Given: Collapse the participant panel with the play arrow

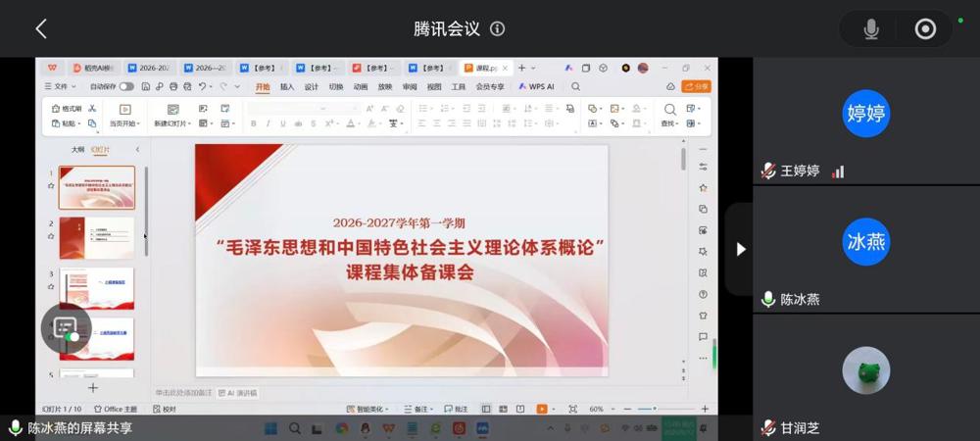Looking at the screenshot, I should tap(741, 249).
